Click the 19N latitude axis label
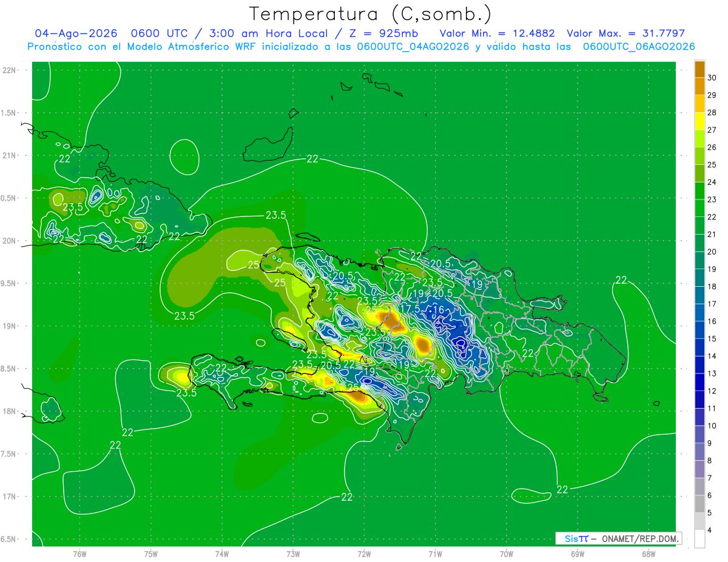The height and width of the screenshot is (562, 728). [x=9, y=326]
